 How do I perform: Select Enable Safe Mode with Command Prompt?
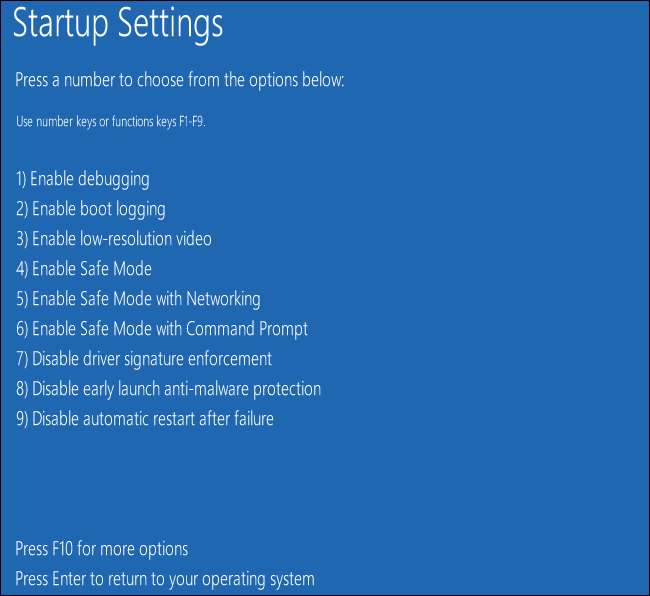pos(162,329)
